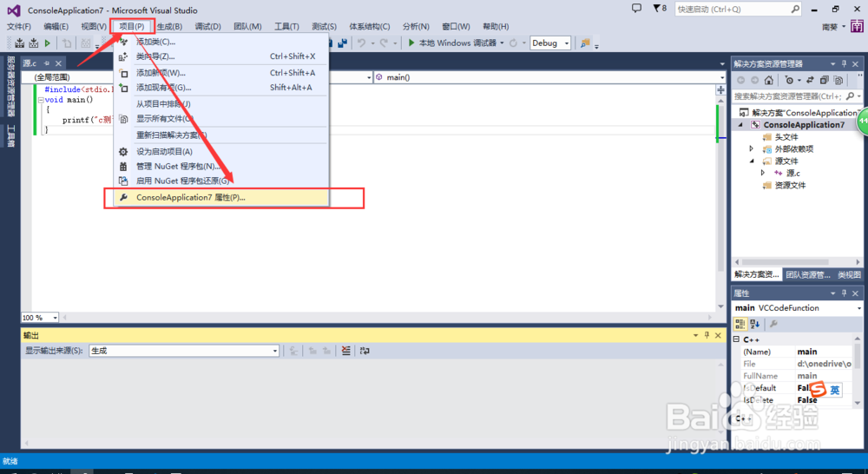Open the 文件(F) menu
The image size is (868, 474).
(x=19, y=26)
